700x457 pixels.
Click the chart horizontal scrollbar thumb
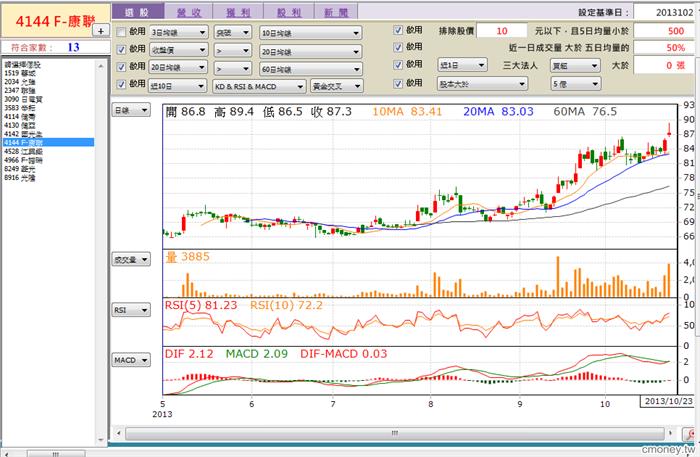point(395,433)
